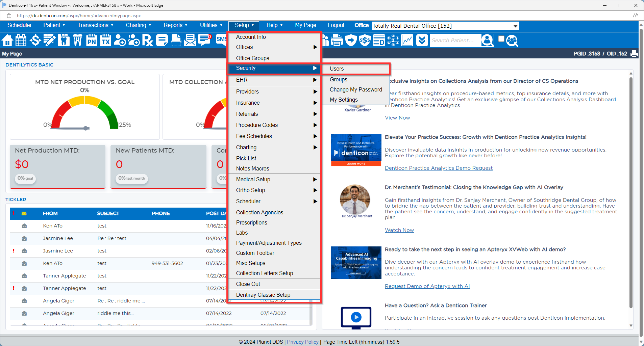Click the Logout button
Viewport: 644px width, 346px height.
(336, 25)
